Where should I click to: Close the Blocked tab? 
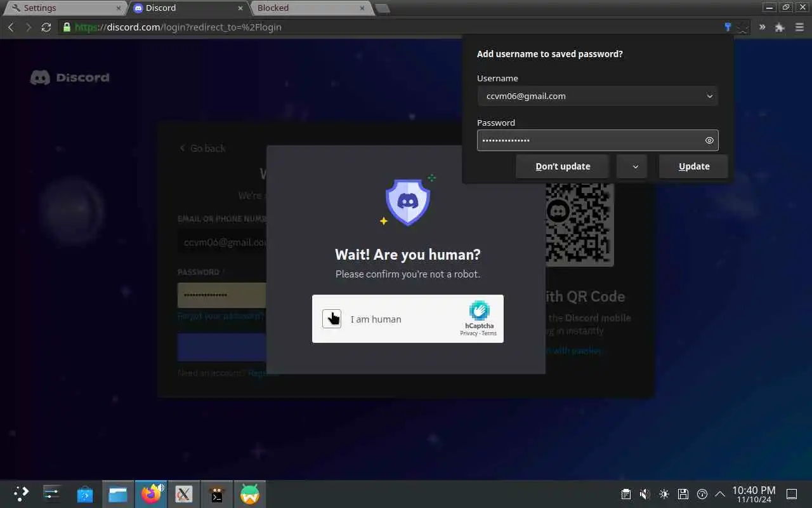click(x=362, y=8)
